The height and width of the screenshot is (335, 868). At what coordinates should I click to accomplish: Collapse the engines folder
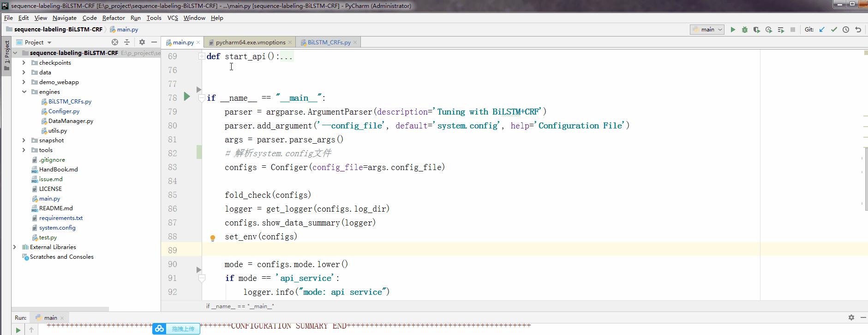(x=24, y=91)
